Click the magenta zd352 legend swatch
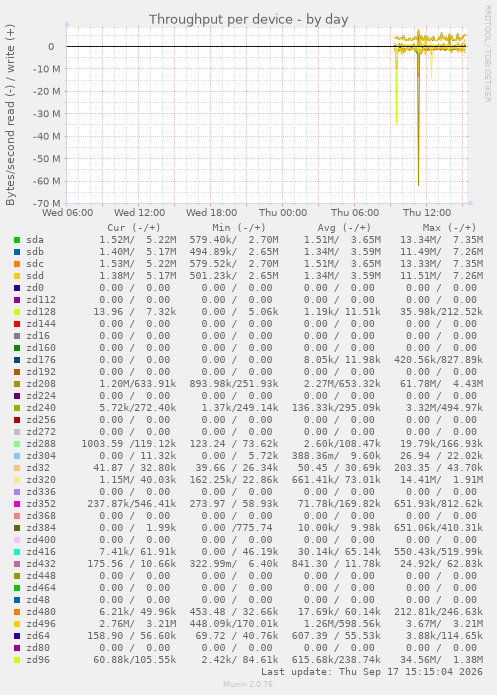The width and height of the screenshot is (497, 695). pos(17,504)
